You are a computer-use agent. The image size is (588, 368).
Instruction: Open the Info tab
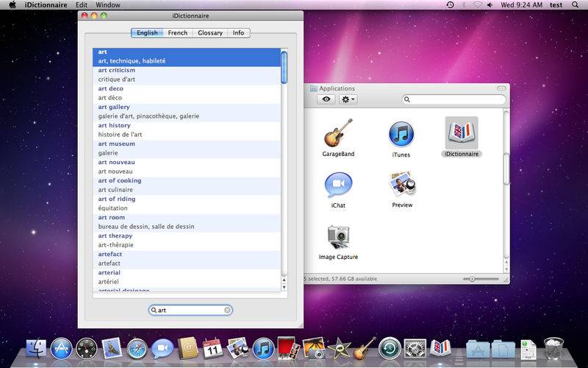point(238,32)
